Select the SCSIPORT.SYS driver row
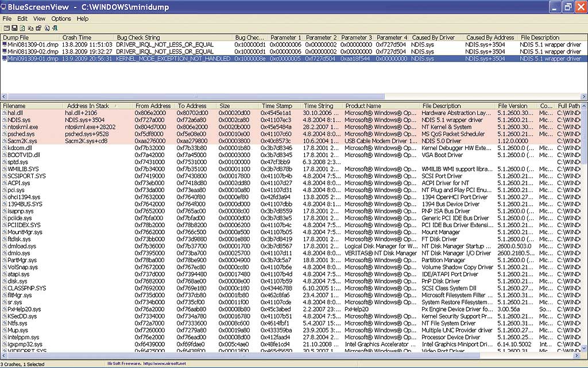The width and height of the screenshot is (588, 368). click(291, 176)
